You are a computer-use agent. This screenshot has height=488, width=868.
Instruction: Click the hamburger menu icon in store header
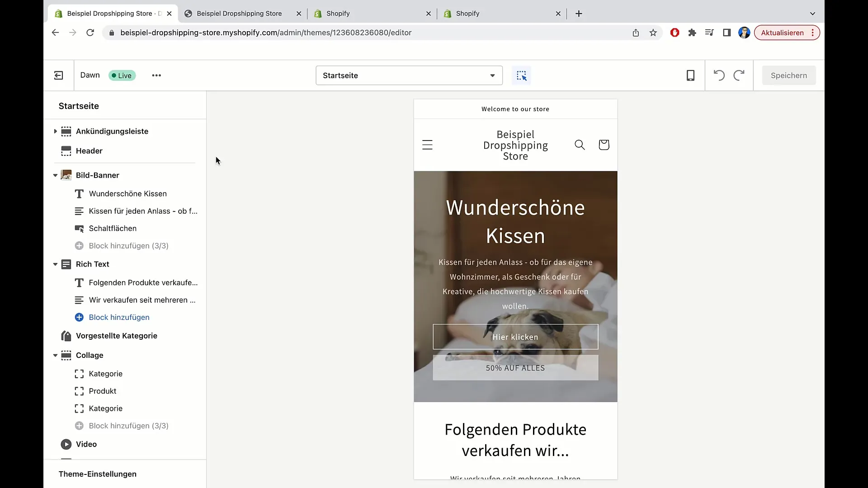click(427, 144)
